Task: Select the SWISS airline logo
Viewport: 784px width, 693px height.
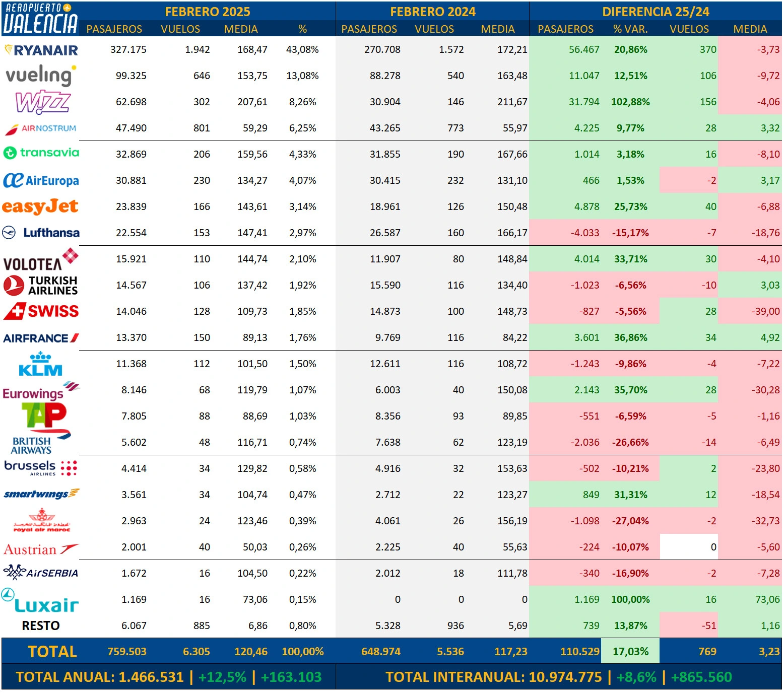Action: 41,311
